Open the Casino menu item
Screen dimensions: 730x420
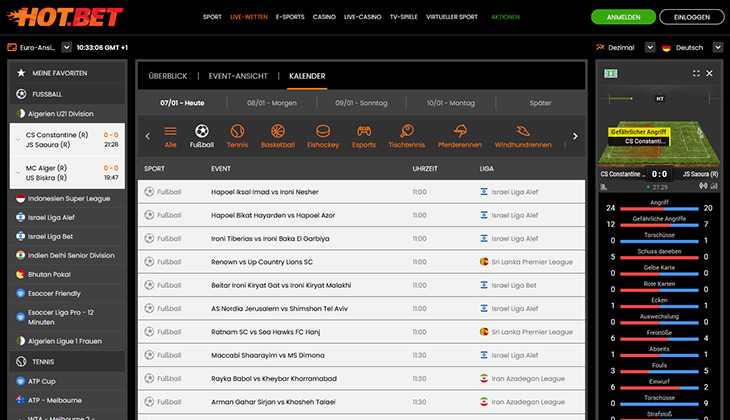(324, 17)
